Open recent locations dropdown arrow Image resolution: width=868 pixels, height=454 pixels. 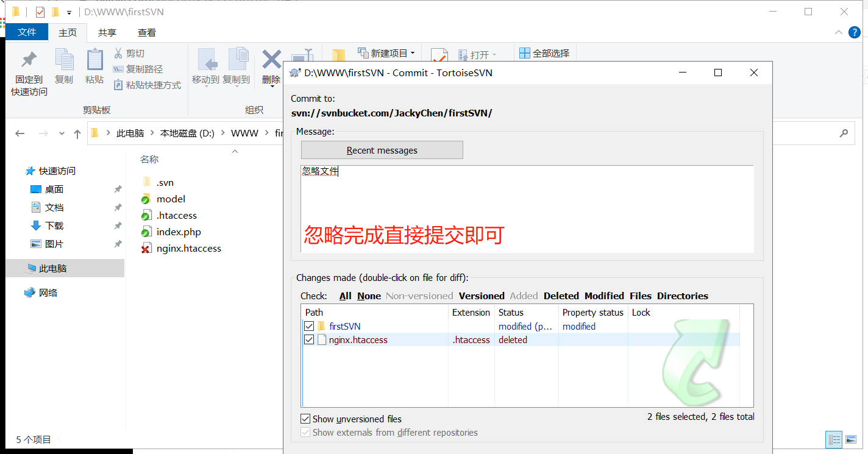pos(62,133)
